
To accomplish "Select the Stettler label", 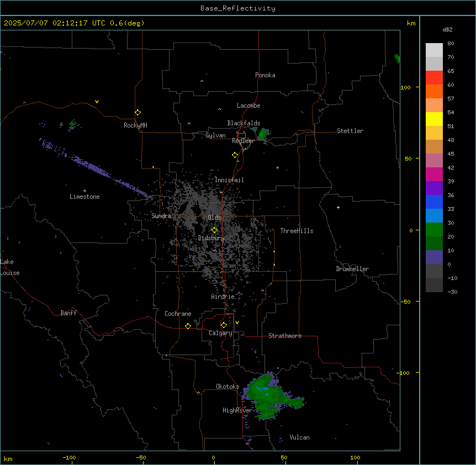I will 350,131.
